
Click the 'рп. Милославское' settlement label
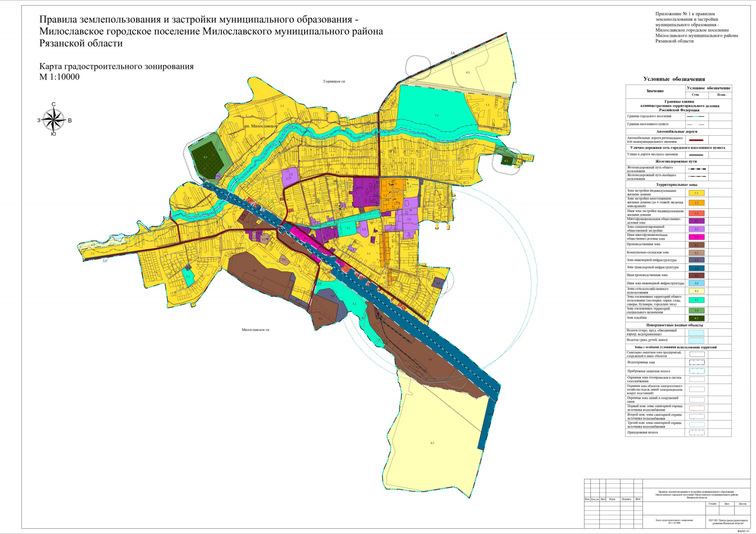[261, 126]
